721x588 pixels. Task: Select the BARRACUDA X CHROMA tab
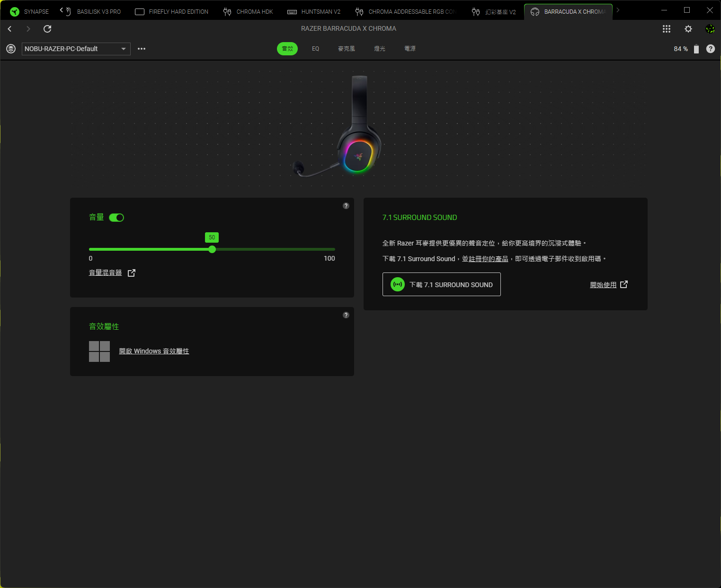568,11
